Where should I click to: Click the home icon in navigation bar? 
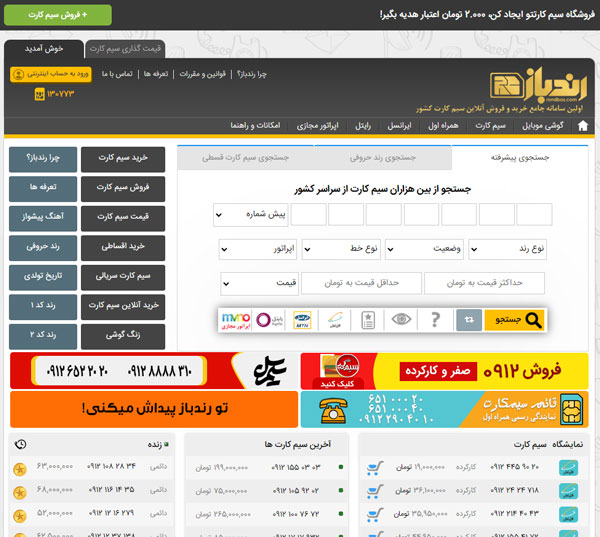[x=582, y=126]
